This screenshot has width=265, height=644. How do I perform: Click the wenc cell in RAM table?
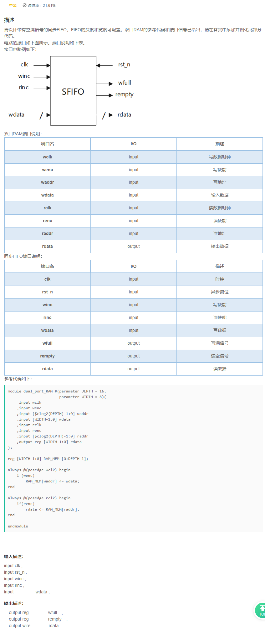click(x=48, y=170)
